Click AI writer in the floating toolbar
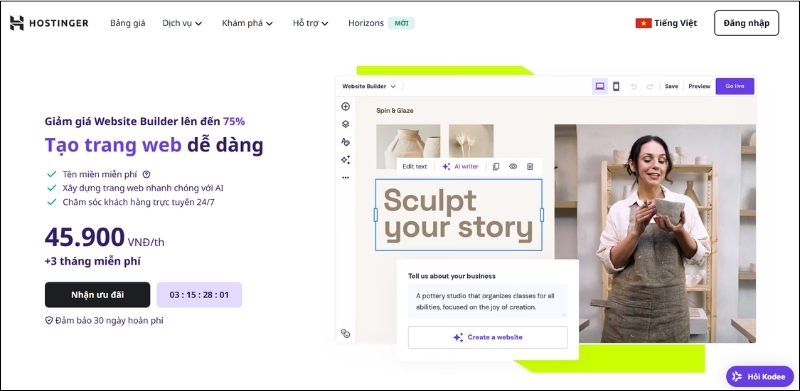This screenshot has height=391, width=800. (460, 166)
